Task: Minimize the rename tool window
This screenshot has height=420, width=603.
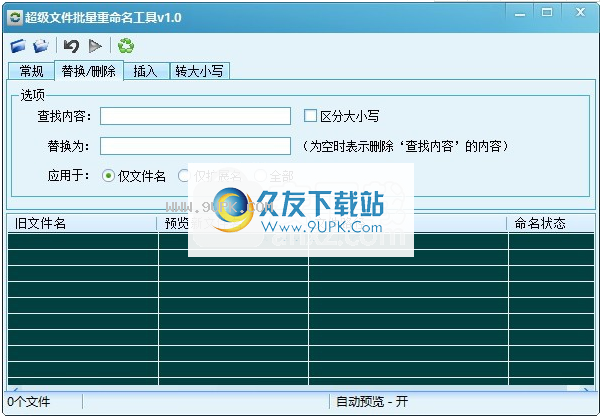Action: coord(520,14)
